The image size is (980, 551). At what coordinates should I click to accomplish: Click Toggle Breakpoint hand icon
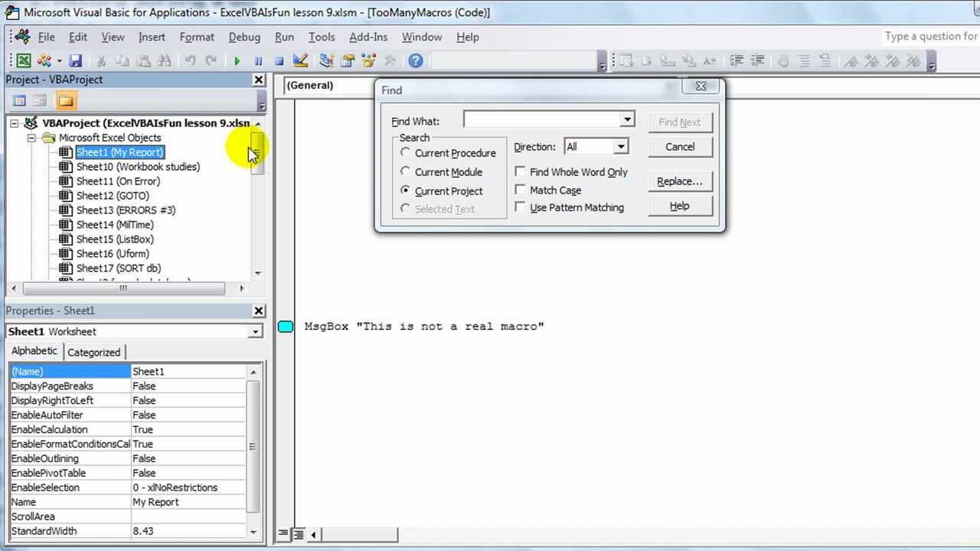click(x=784, y=61)
